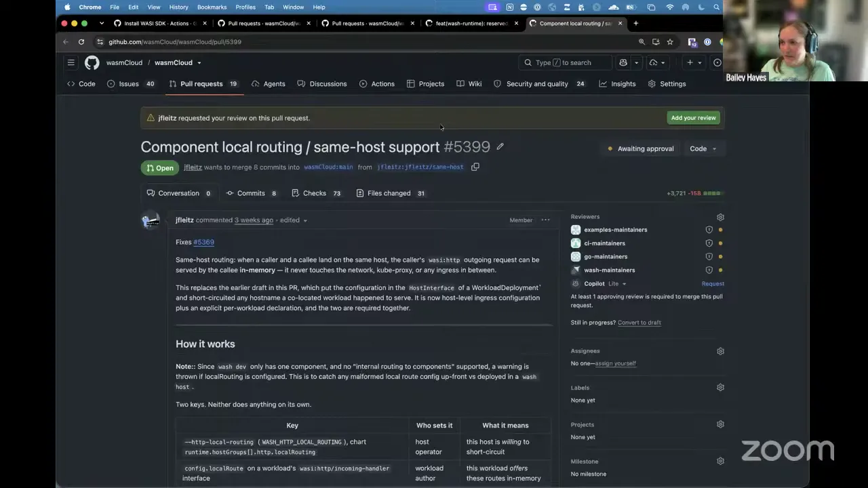Viewport: 868px width, 488px height.
Task: Go back to the previous page
Action: [66, 42]
